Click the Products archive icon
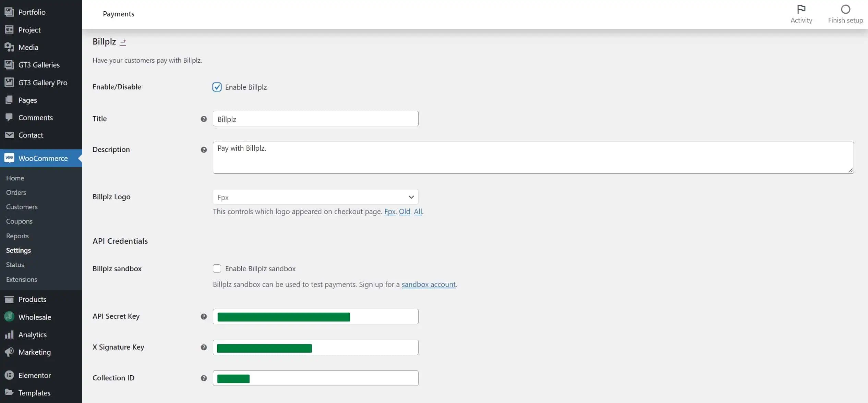 click(9, 299)
